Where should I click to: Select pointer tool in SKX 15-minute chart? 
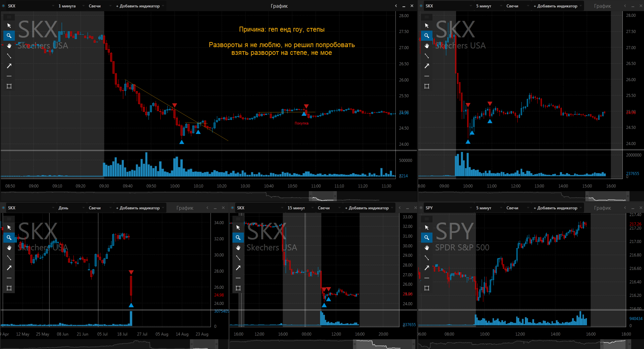pos(238,228)
